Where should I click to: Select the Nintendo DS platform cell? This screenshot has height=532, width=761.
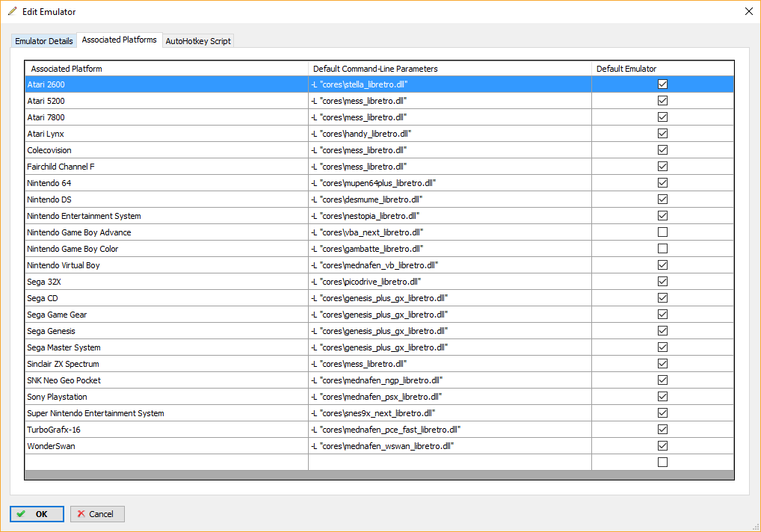tap(167, 199)
